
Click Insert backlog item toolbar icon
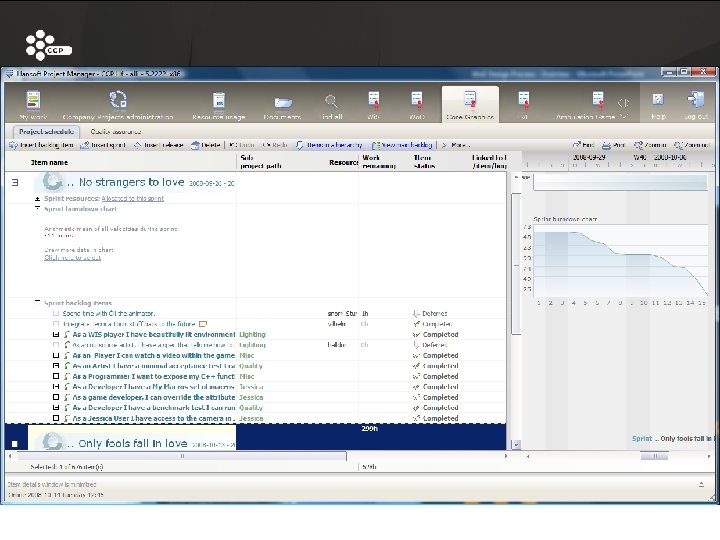tap(13, 145)
